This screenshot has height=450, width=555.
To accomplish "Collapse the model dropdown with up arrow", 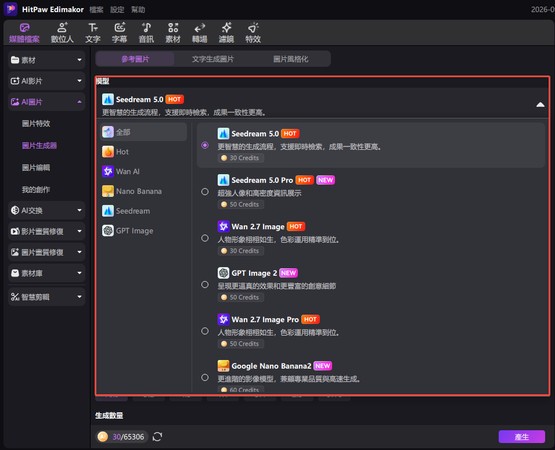I will coord(540,104).
